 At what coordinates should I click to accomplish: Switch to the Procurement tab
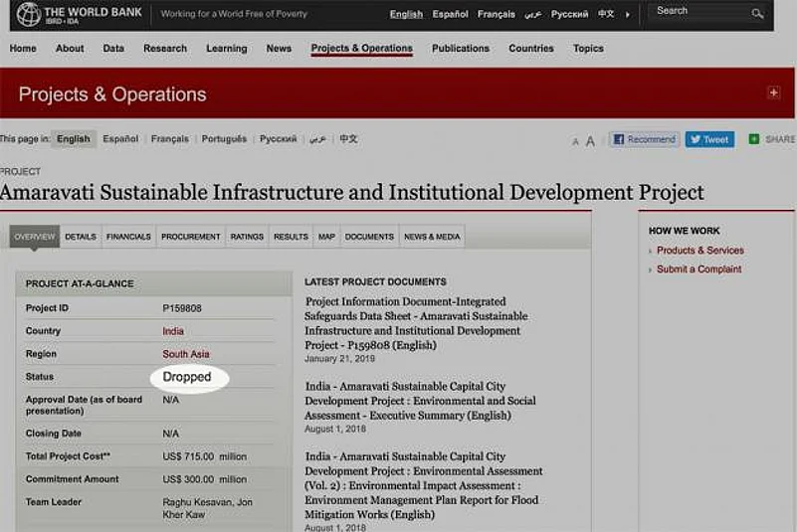point(190,237)
